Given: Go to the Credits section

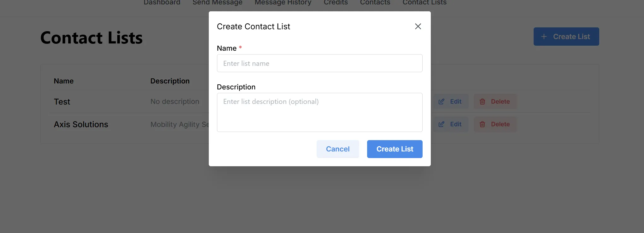Looking at the screenshot, I should pos(336,3).
